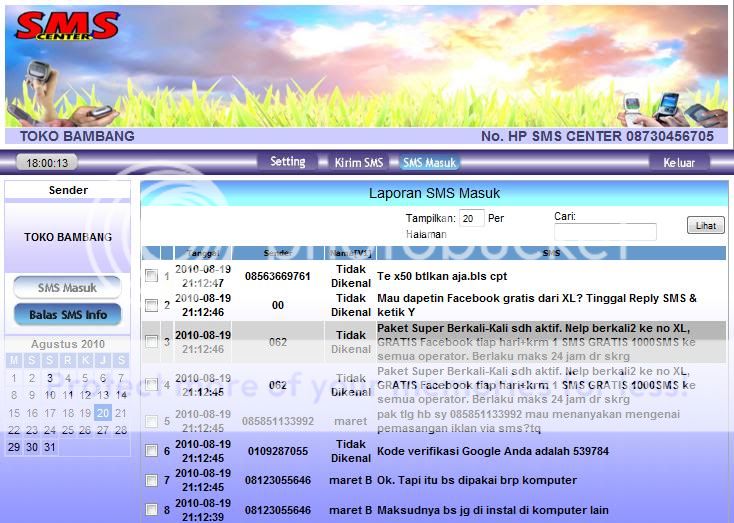Image resolution: width=734 pixels, height=523 pixels.
Task: Click the Agustus 2010 calendar title
Action: tap(68, 344)
